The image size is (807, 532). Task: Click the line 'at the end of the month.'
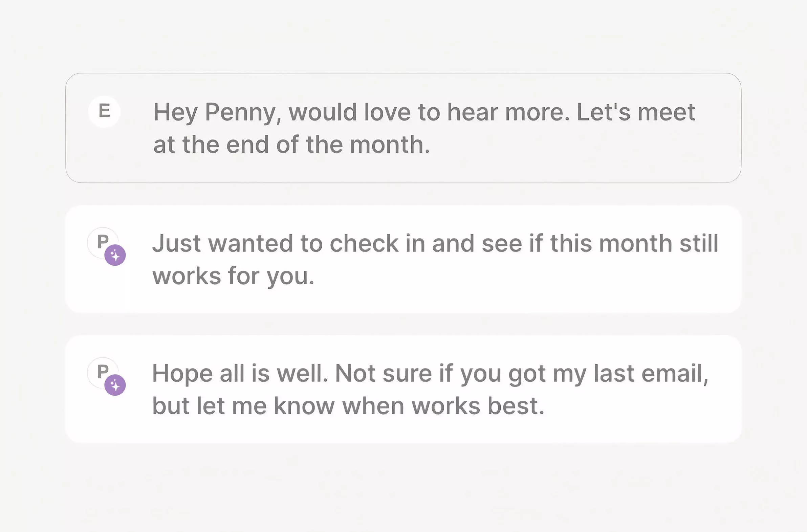(x=291, y=145)
